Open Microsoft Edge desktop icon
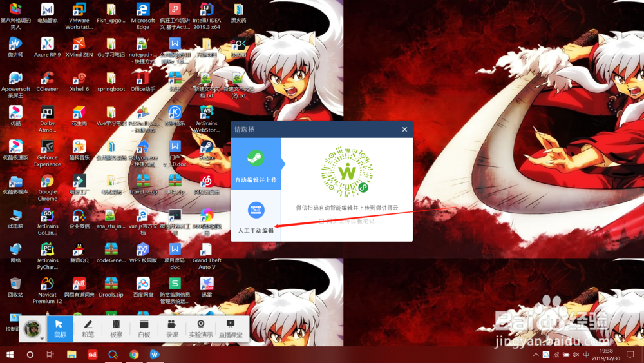Image resolution: width=644 pixels, height=363 pixels. [143, 17]
